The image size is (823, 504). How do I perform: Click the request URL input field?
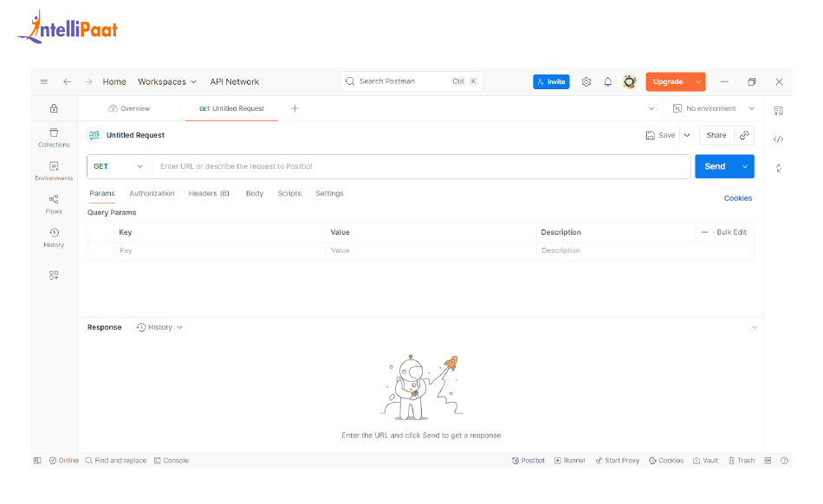coord(422,166)
